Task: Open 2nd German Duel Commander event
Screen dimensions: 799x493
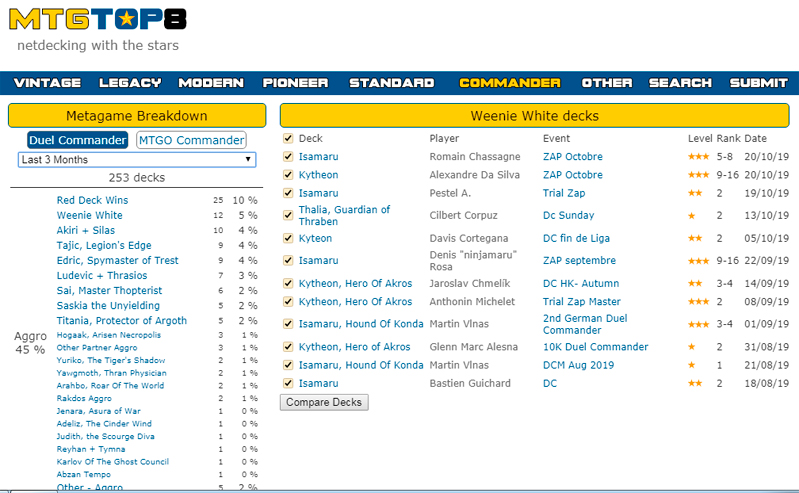Action: (x=585, y=324)
